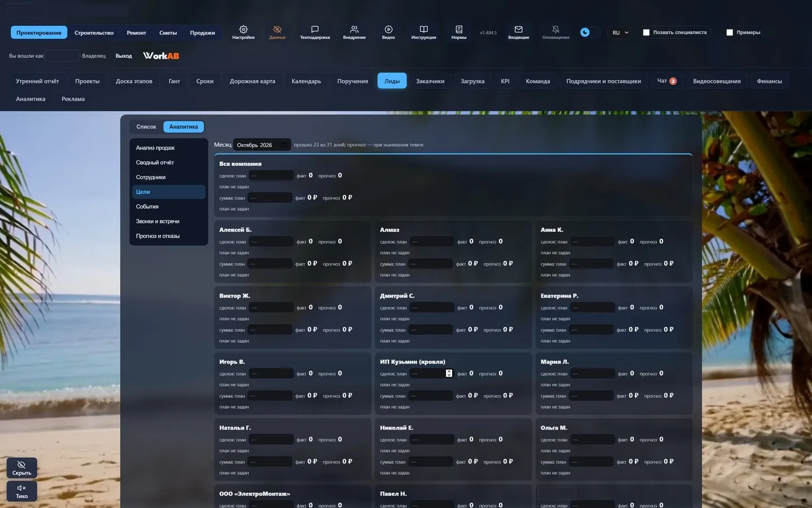
Task: Click spinner in ИП Кузьмин сделок план field
Action: [x=449, y=373]
